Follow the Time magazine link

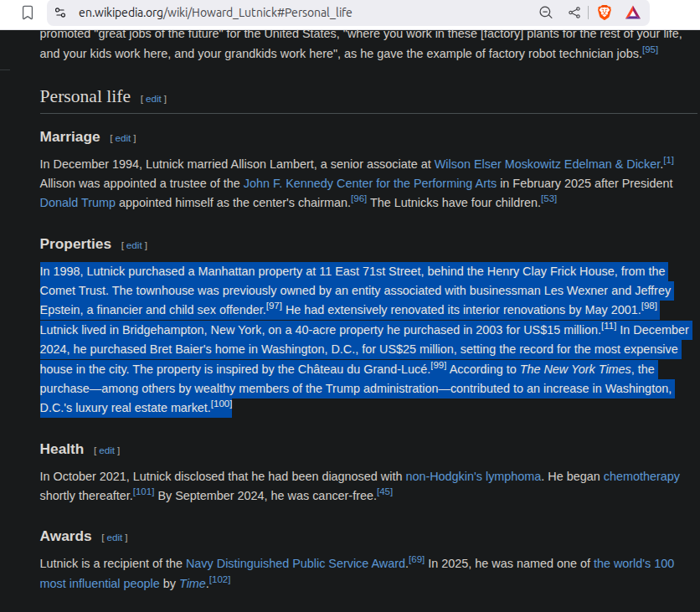[x=192, y=584]
